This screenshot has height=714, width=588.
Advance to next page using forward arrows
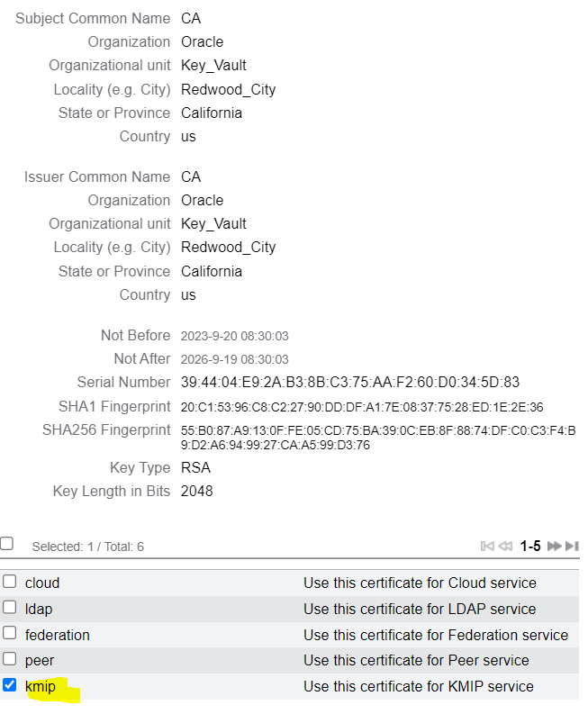[555, 546]
